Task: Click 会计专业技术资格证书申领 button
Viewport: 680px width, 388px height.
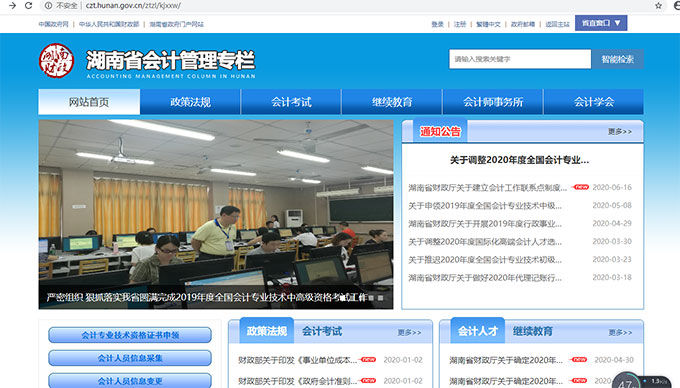Action: tap(130, 335)
